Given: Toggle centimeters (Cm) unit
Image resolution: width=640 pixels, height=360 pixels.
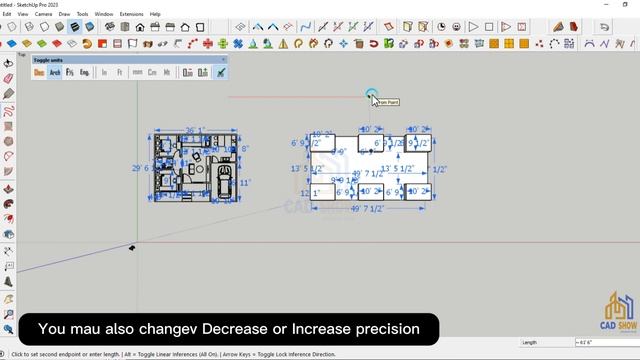Looking at the screenshot, I should coord(152,73).
